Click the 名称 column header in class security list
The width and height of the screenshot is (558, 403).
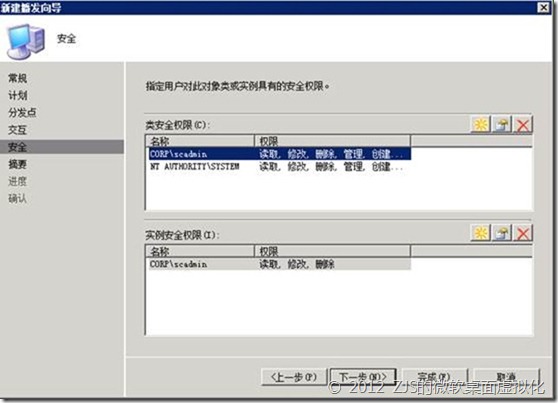pos(200,141)
